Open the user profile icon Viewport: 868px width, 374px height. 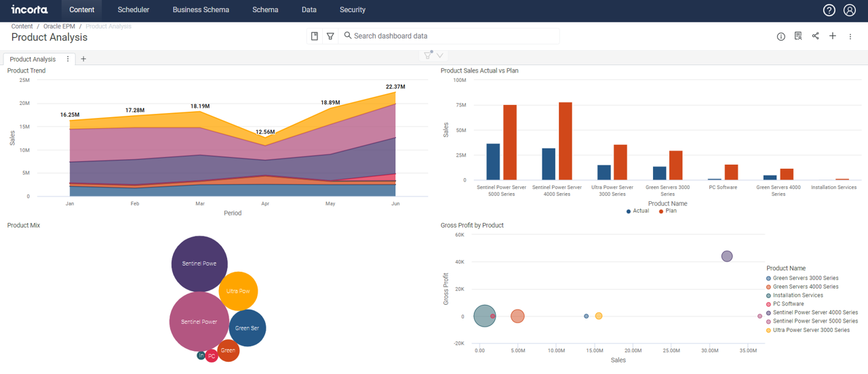point(850,10)
